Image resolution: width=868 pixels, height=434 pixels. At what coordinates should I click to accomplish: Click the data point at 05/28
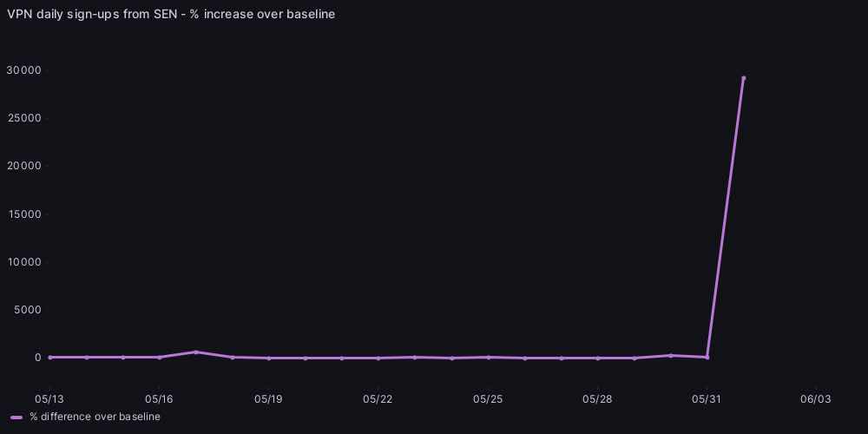pyautogui.click(x=598, y=358)
